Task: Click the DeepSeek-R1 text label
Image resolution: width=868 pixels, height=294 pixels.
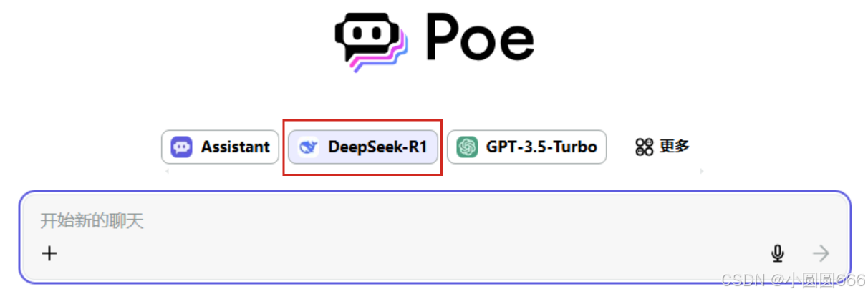Action: pyautogui.click(x=377, y=147)
